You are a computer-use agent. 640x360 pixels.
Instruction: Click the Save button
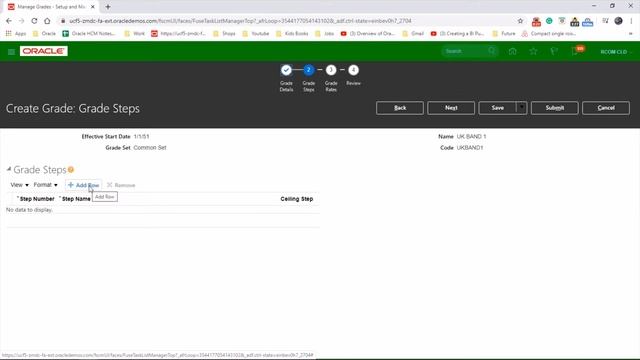coord(497,108)
